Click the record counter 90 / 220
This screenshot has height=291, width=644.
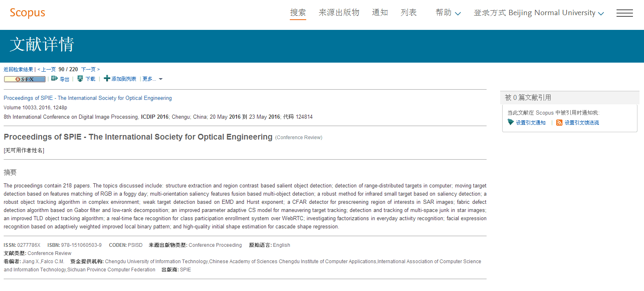(x=68, y=70)
